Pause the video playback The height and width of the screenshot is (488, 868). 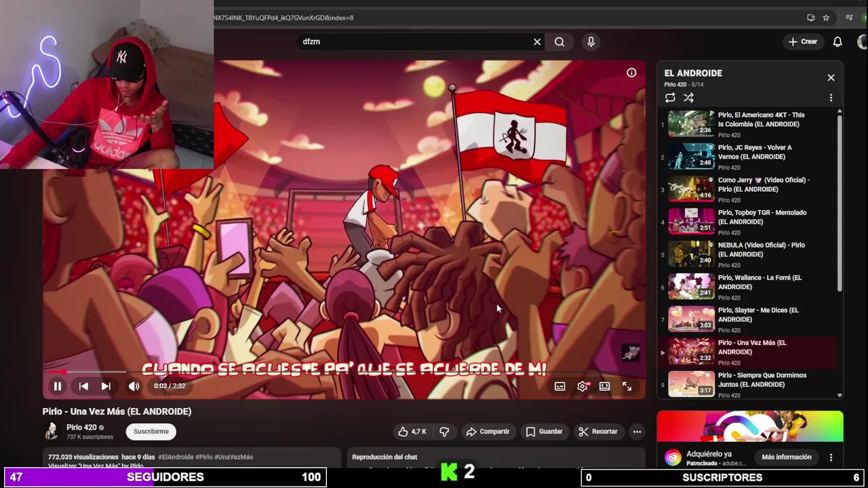pyautogui.click(x=58, y=386)
